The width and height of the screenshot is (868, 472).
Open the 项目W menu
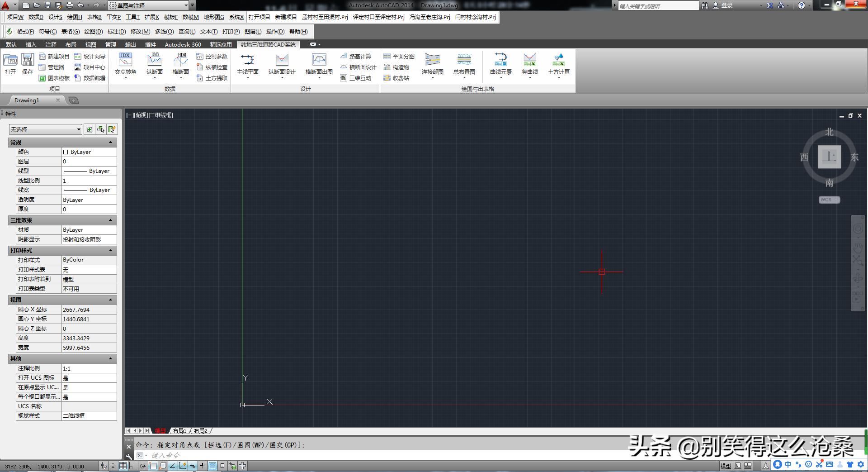click(x=15, y=17)
